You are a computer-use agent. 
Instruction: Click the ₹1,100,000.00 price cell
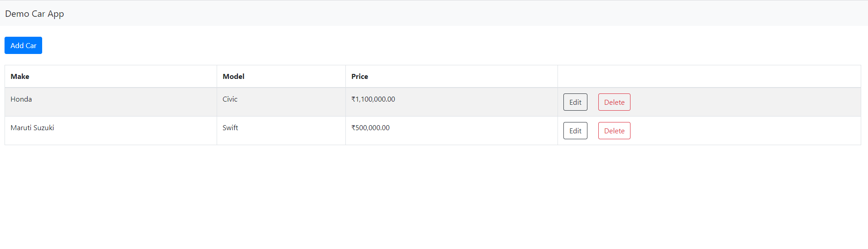tap(373, 99)
